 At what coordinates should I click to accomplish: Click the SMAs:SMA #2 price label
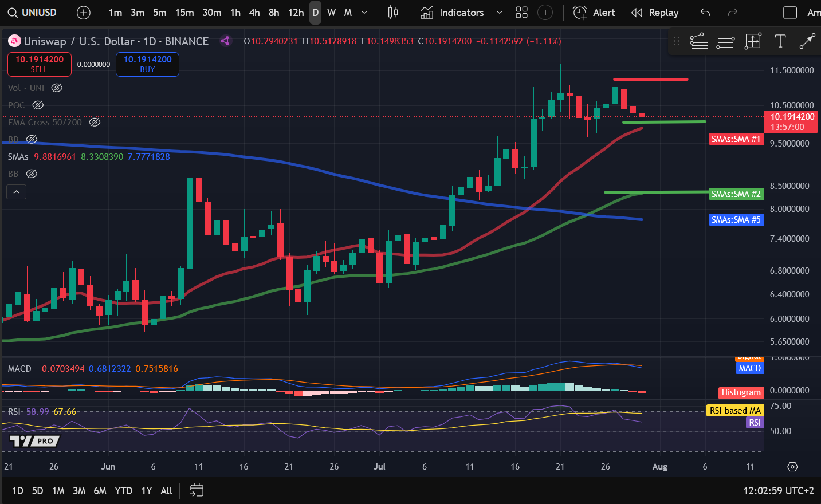pos(736,194)
